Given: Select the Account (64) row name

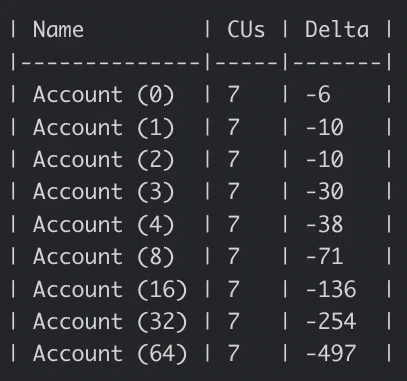Looking at the screenshot, I should click(x=110, y=353).
